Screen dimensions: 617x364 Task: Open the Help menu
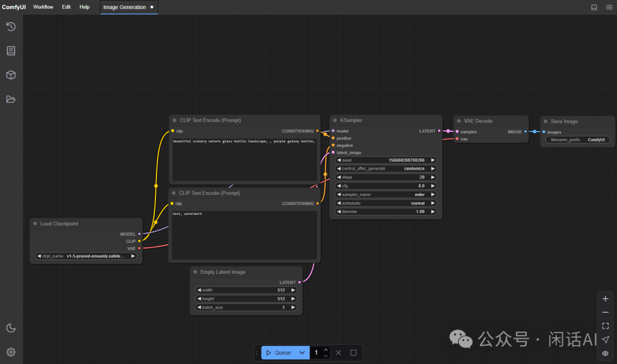85,7
